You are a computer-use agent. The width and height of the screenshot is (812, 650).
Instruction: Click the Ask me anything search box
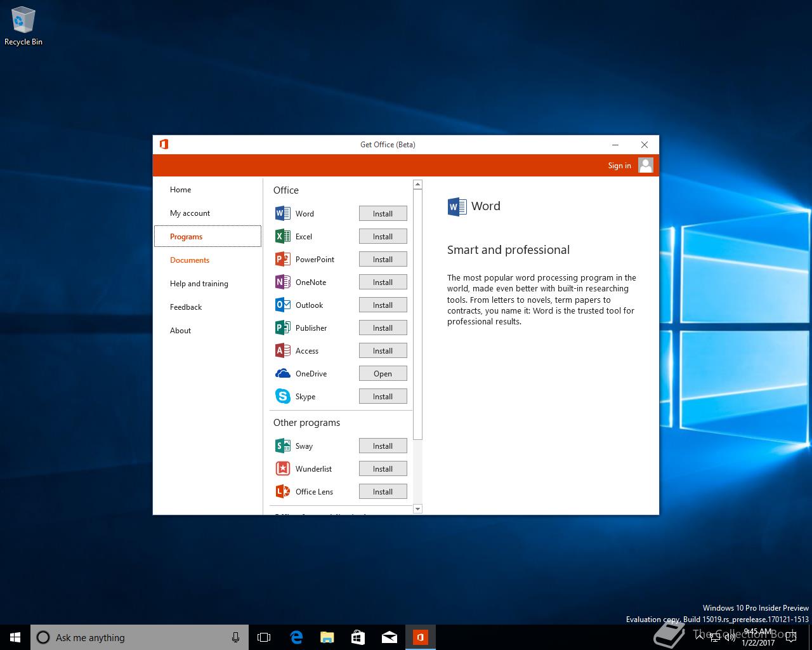pos(140,637)
